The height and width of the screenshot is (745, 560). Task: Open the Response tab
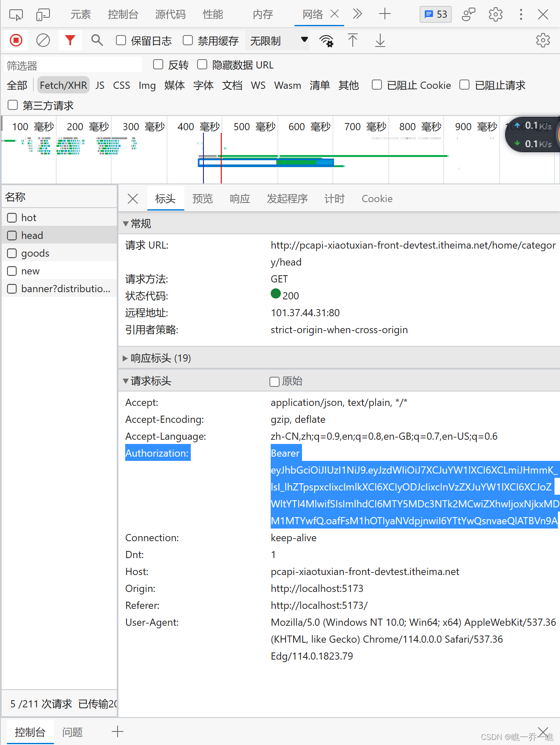240,199
